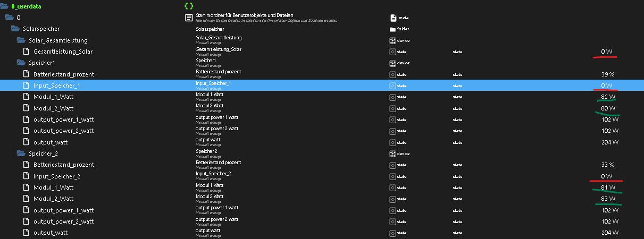Click the 39 % battery value

click(608, 74)
